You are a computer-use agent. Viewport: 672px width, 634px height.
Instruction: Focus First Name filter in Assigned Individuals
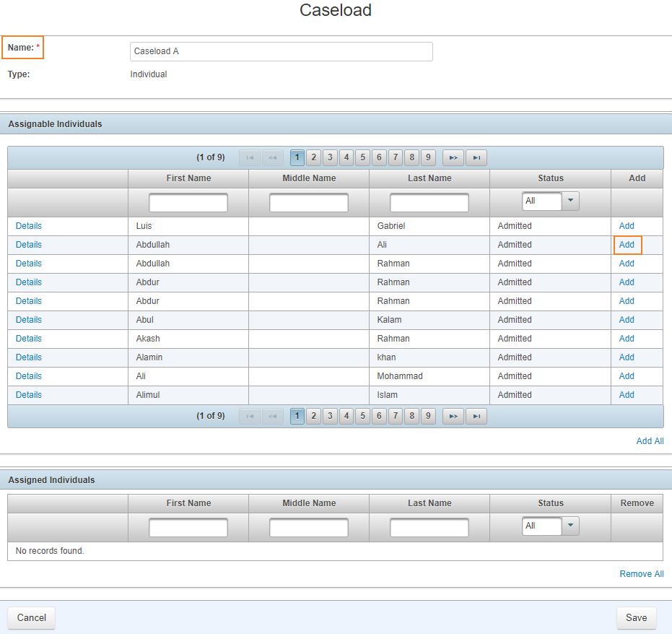[x=188, y=528]
